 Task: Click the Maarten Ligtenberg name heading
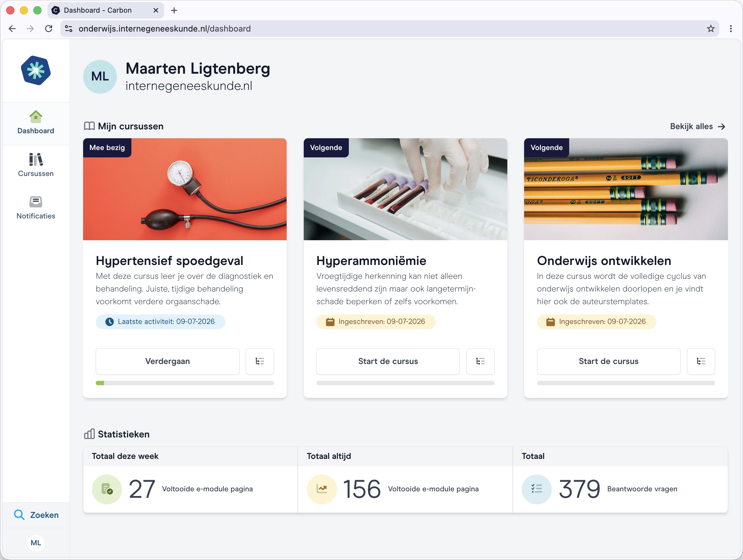tap(197, 68)
